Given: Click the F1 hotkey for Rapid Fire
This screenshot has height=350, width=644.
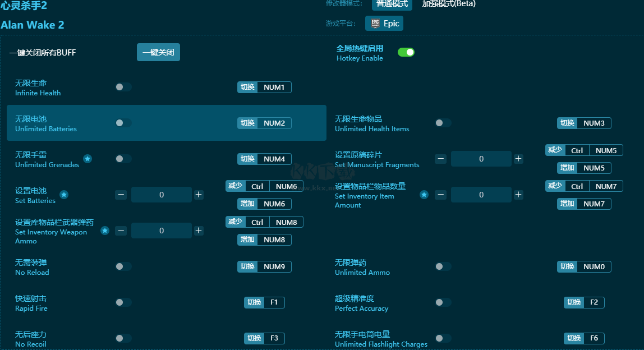Looking at the screenshot, I should [x=265, y=302].
